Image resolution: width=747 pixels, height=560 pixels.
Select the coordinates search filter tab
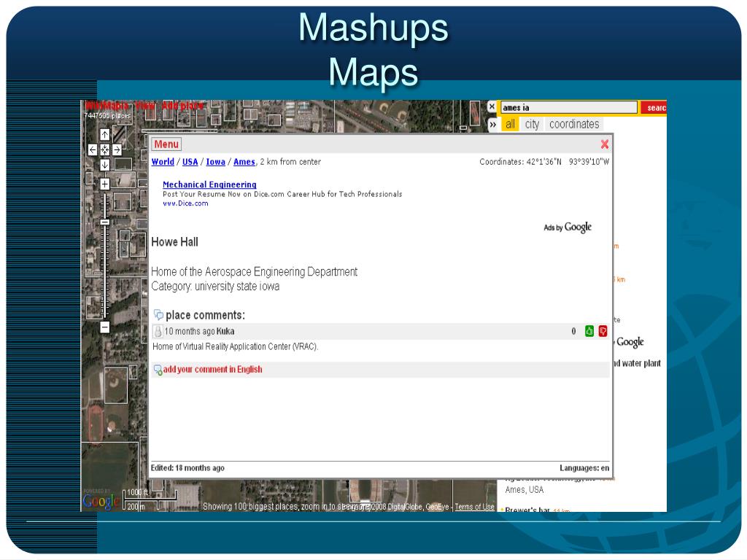point(574,124)
